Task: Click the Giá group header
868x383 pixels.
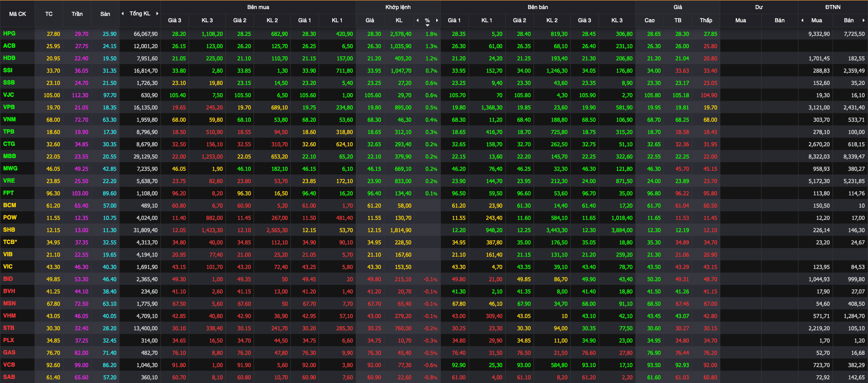Action: pyautogui.click(x=678, y=7)
